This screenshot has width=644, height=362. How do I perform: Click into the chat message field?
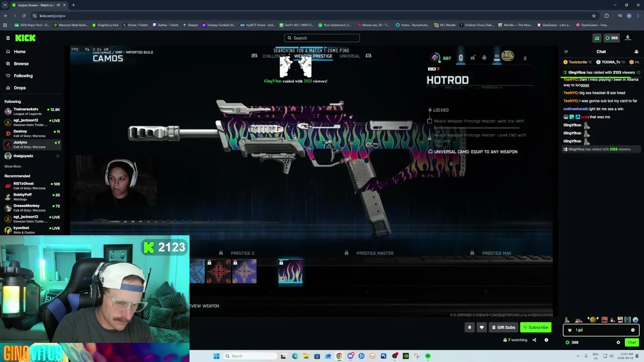pyautogui.click(x=601, y=330)
